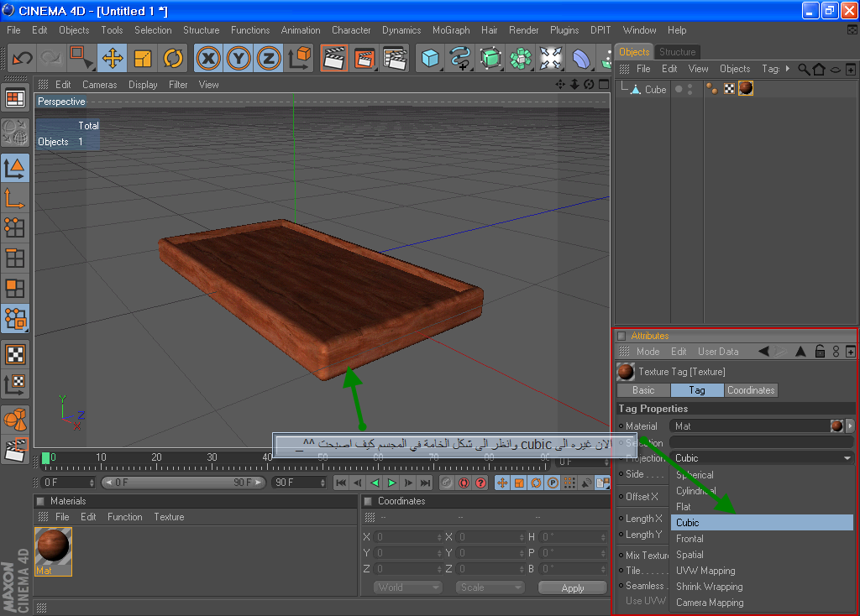Open the Projection dropdown arrow
This screenshot has width=860, height=616.
[x=847, y=458]
